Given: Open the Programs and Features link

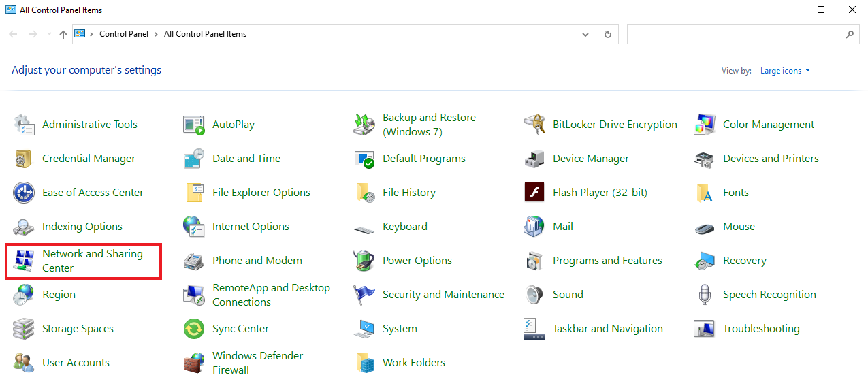Looking at the screenshot, I should pos(607,261).
